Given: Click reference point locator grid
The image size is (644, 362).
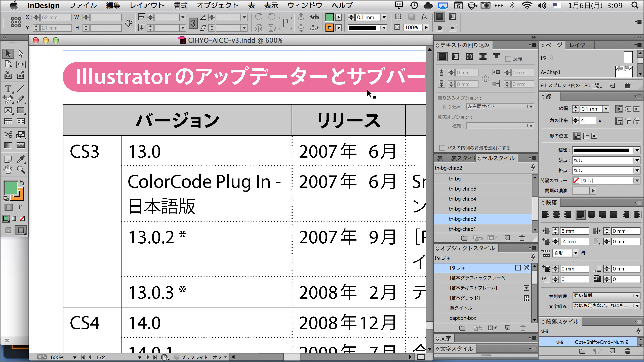Looking at the screenshot, I should tap(16, 22).
